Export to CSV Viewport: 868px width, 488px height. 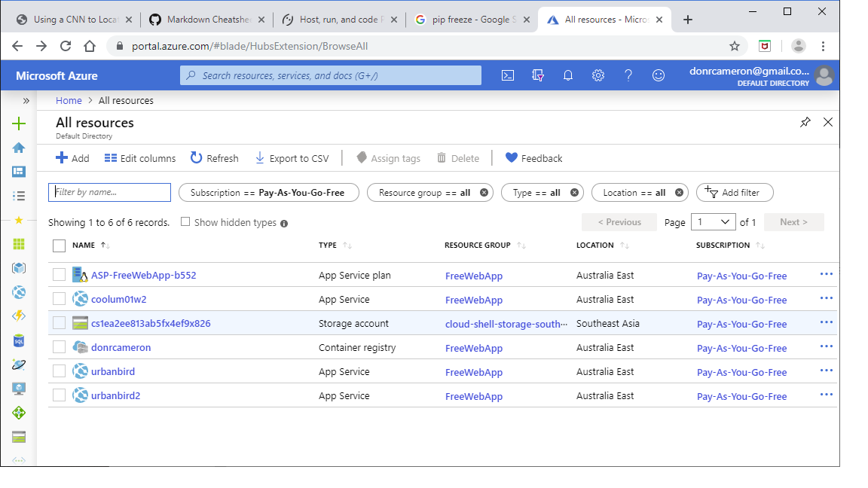292,158
